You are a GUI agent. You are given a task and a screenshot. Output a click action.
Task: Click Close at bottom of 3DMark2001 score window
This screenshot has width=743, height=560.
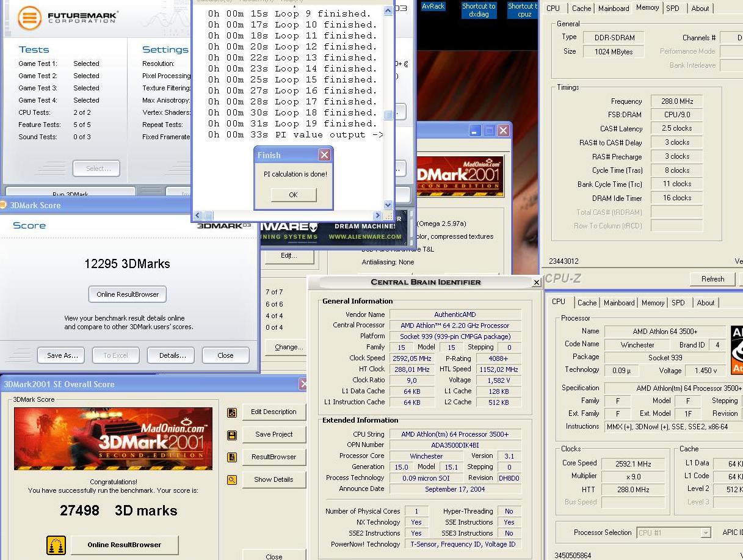[274, 556]
